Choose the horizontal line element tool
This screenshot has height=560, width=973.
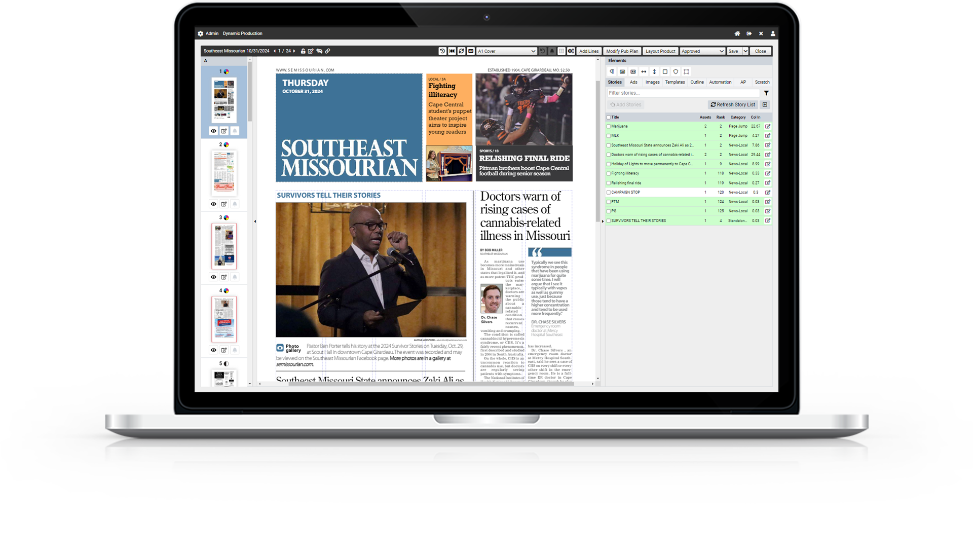tap(644, 71)
